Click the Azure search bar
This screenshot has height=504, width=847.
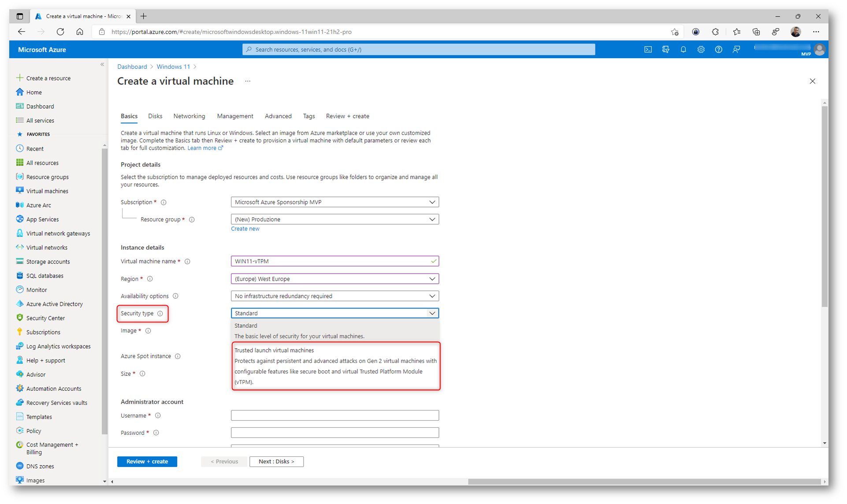tap(419, 49)
